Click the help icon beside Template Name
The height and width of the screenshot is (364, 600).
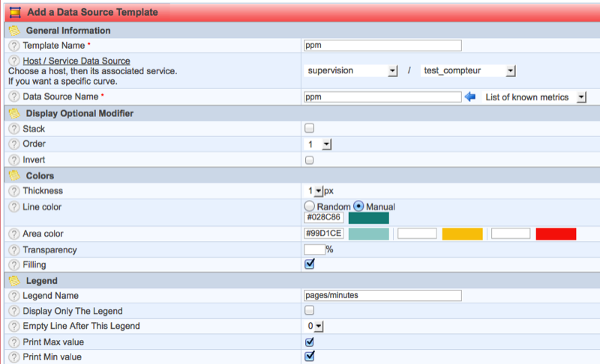[13, 46]
